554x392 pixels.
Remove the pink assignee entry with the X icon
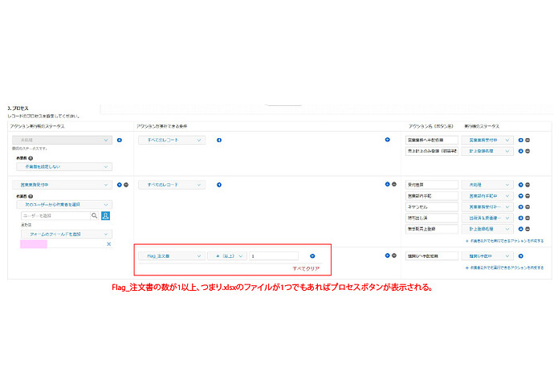click(x=108, y=243)
